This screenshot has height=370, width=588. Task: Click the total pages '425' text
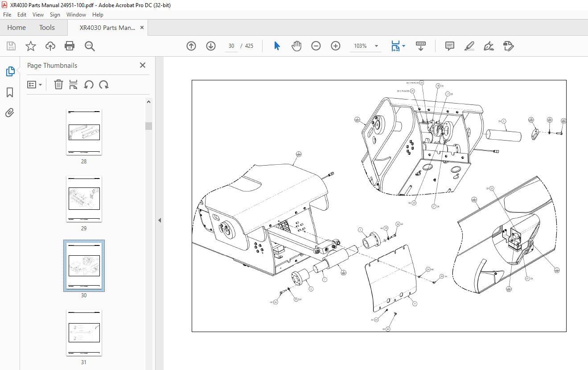[250, 46]
